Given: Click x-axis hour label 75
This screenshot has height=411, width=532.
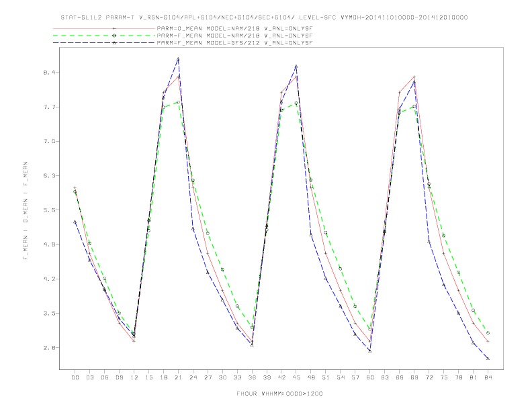Looking at the screenshot, I should pos(444,377).
